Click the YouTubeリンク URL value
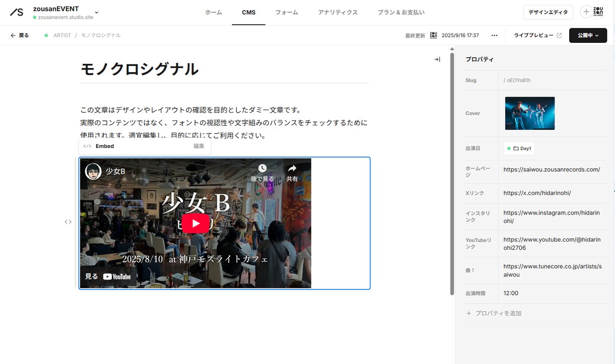 (x=552, y=244)
